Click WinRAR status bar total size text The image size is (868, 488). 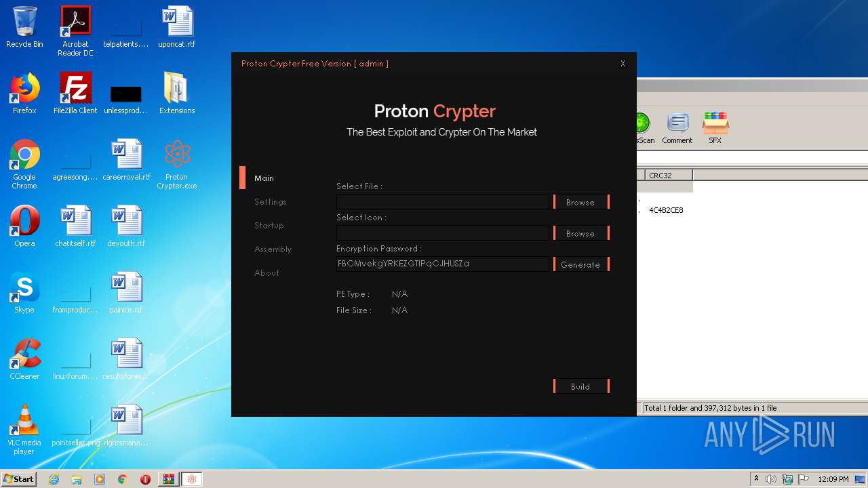coord(711,408)
